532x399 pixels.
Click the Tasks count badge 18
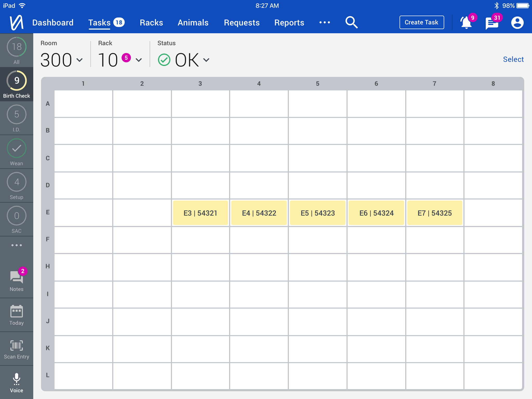119,22
